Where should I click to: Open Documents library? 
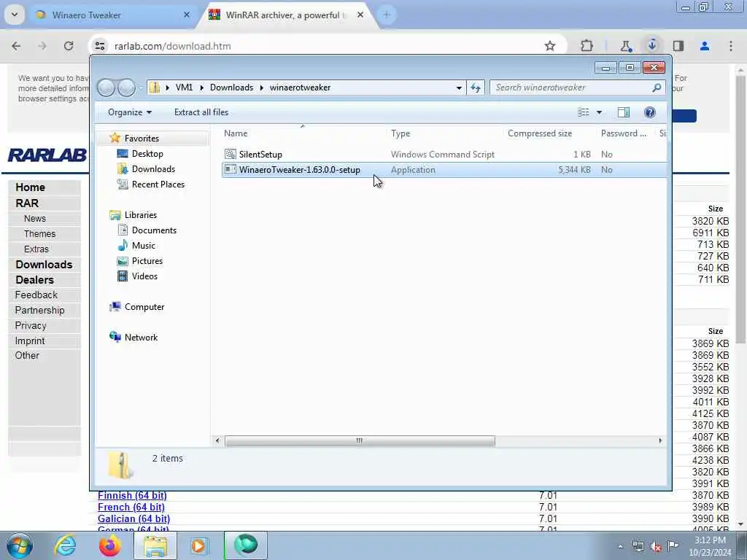[x=154, y=230]
